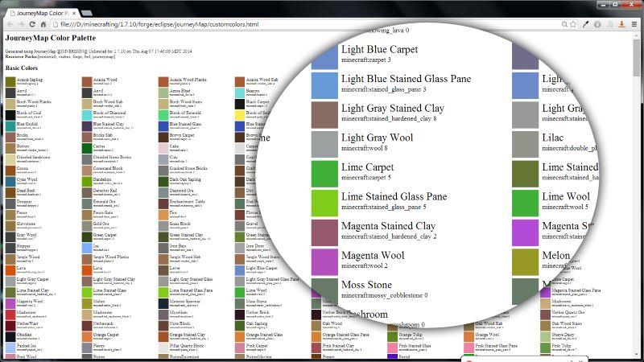The height and width of the screenshot is (362, 644).
Task: Click the vertical scrollbar thumb
Action: coord(637,57)
